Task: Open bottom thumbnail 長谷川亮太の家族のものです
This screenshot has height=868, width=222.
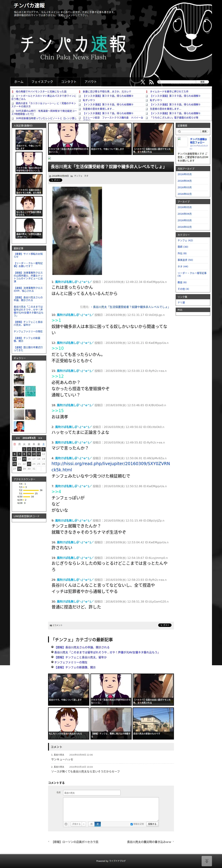Action: click(x=153, y=723)
